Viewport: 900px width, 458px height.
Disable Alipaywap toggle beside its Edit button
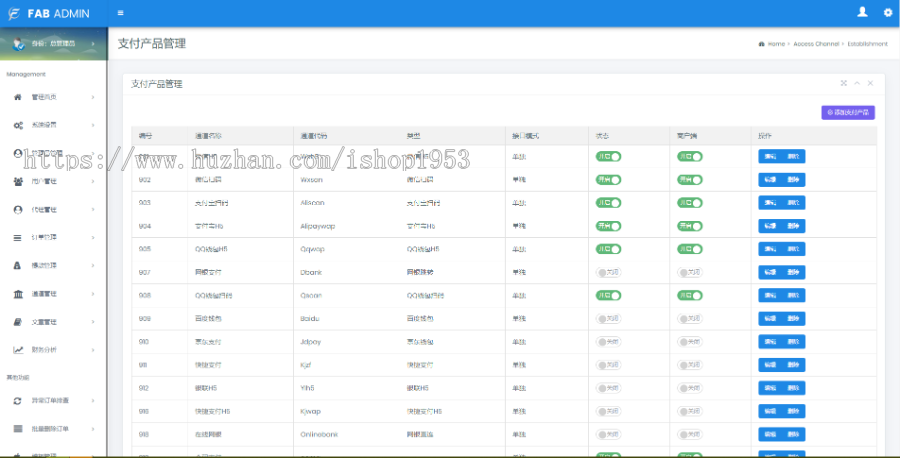coord(690,226)
